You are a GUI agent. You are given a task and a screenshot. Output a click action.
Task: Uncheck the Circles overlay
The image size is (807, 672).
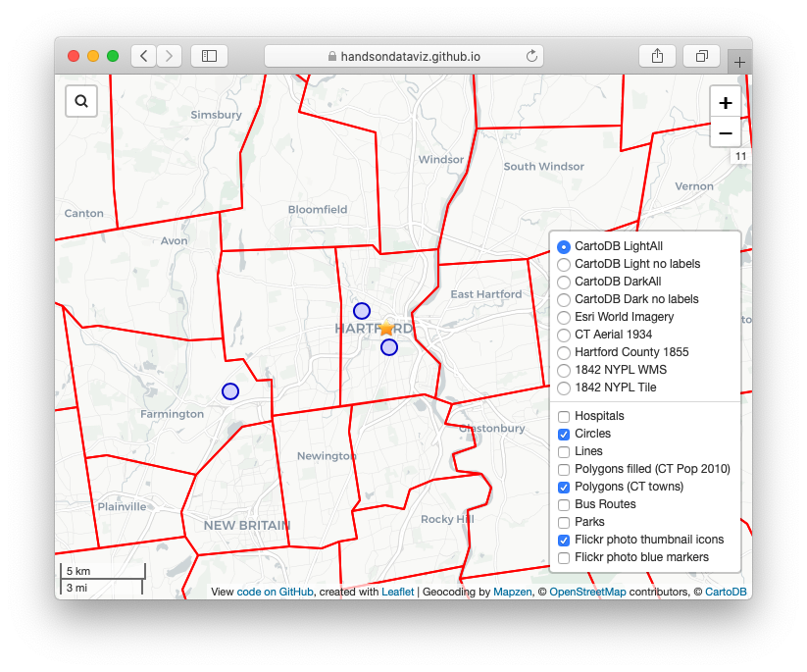(x=564, y=434)
